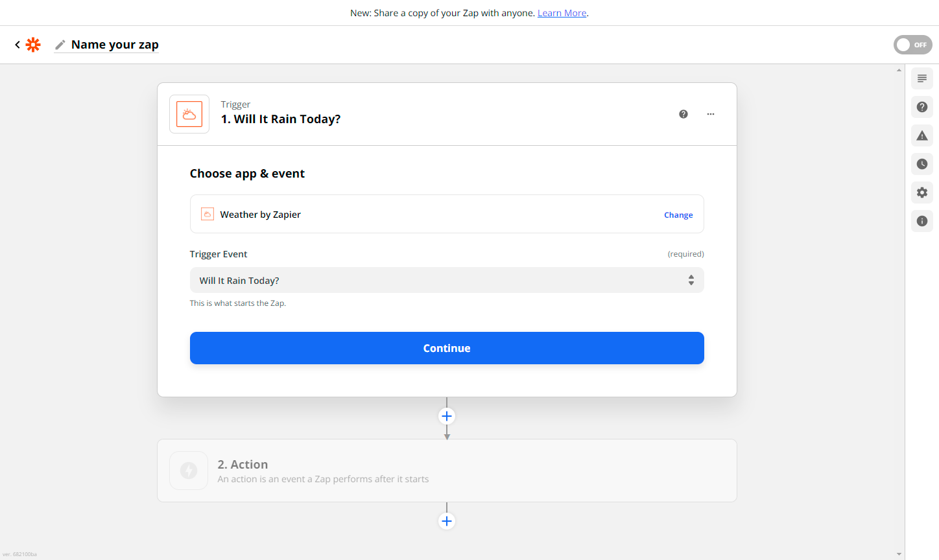
Task: Click the Weather by Zapier trigger icon
Action: pos(189,114)
